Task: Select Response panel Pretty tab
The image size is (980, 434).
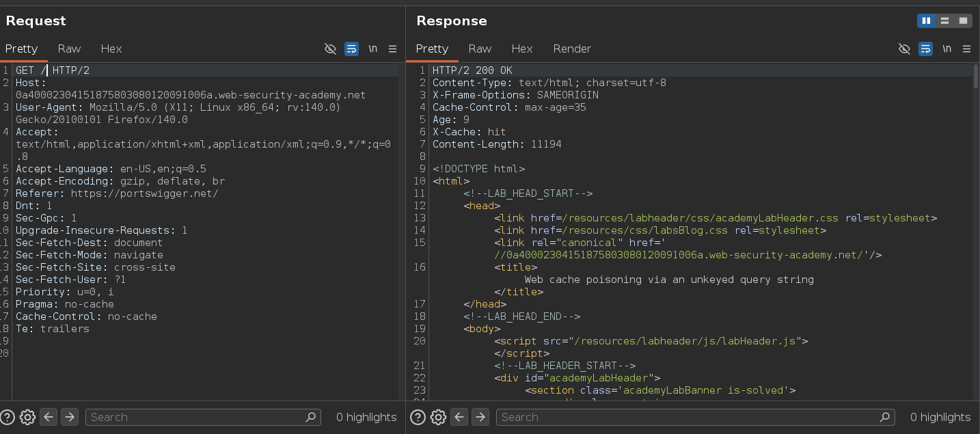Action: pyautogui.click(x=432, y=49)
